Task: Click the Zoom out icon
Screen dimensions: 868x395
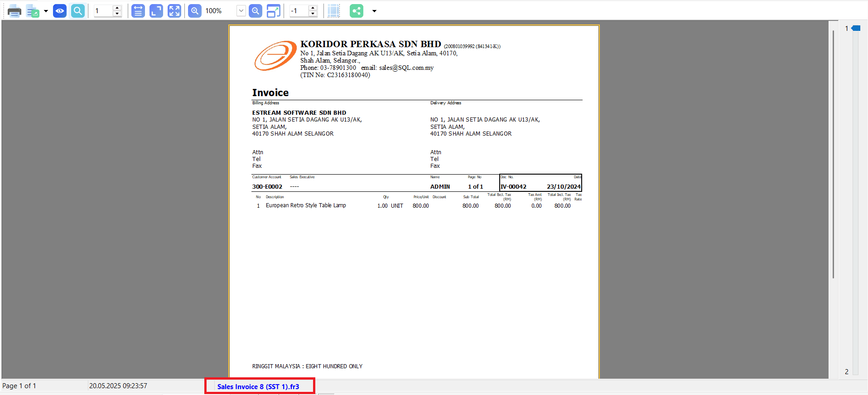Action: click(x=256, y=11)
